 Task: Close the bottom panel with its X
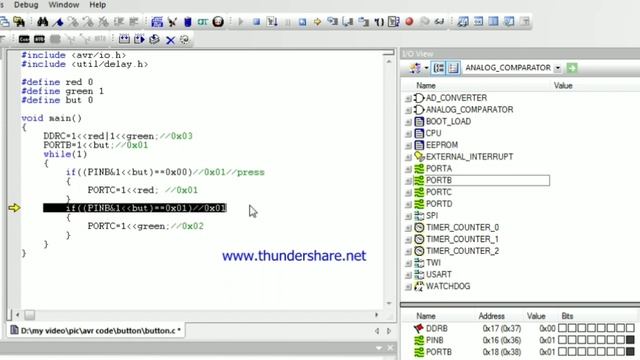click(x=390, y=348)
